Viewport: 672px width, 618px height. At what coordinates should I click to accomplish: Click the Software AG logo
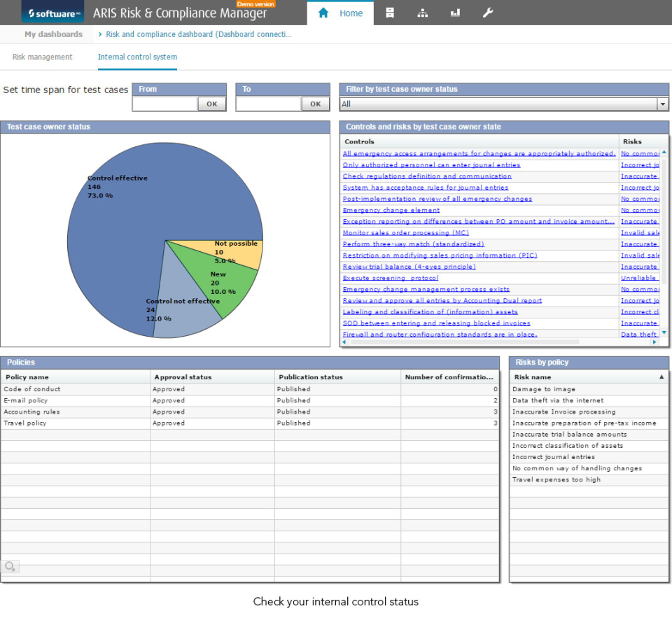point(52,13)
